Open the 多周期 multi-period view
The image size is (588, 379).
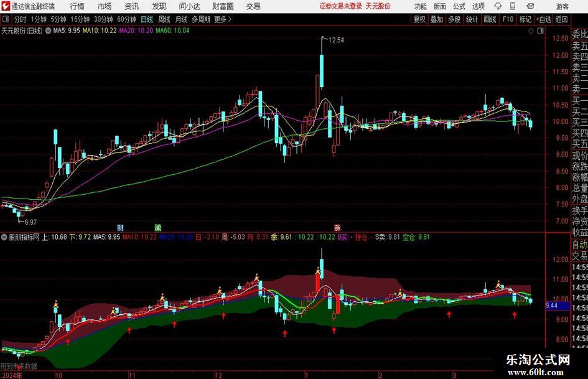(x=201, y=19)
